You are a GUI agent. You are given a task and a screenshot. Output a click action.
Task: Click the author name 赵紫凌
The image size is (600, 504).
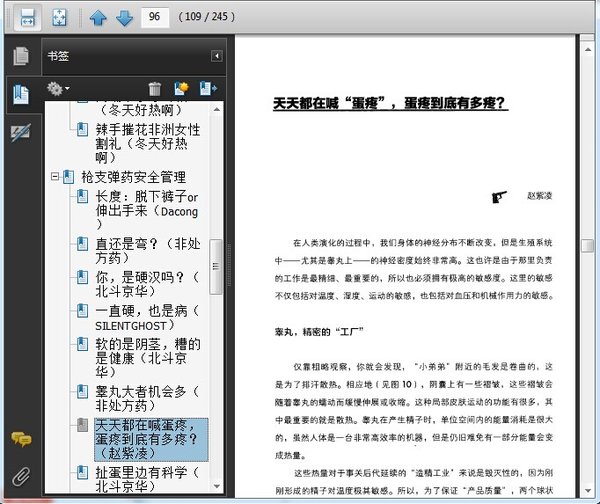[x=540, y=196]
